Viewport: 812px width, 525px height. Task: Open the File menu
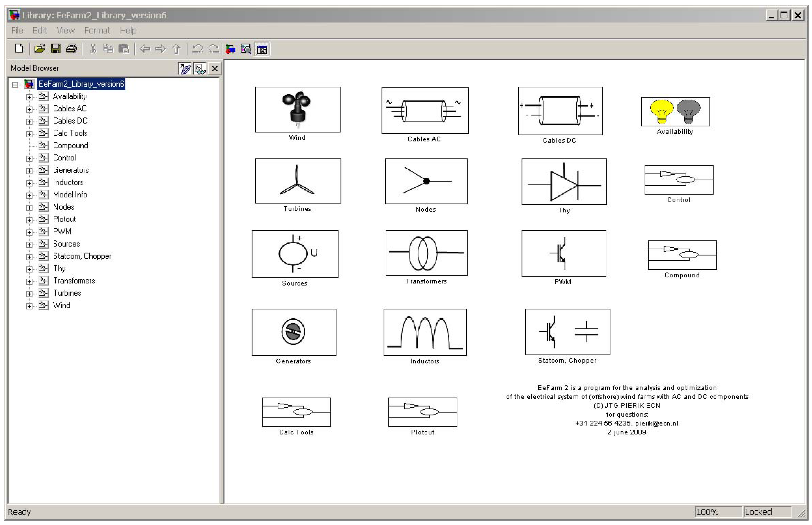pos(17,30)
